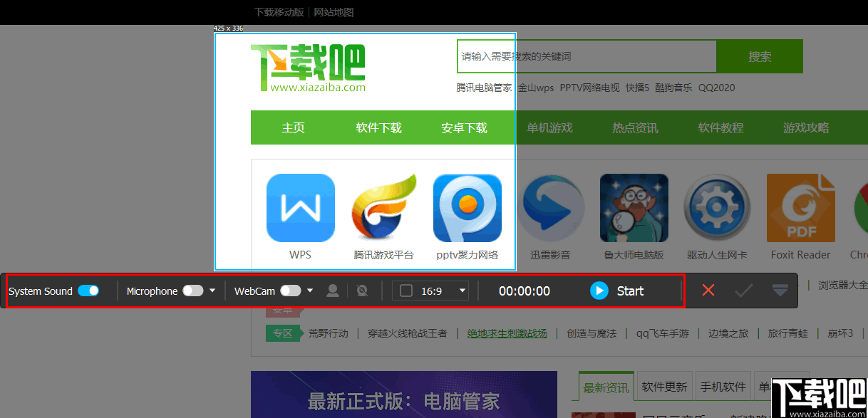Click the 旅行青蛙 game link
The image size is (868, 418).
click(x=787, y=333)
